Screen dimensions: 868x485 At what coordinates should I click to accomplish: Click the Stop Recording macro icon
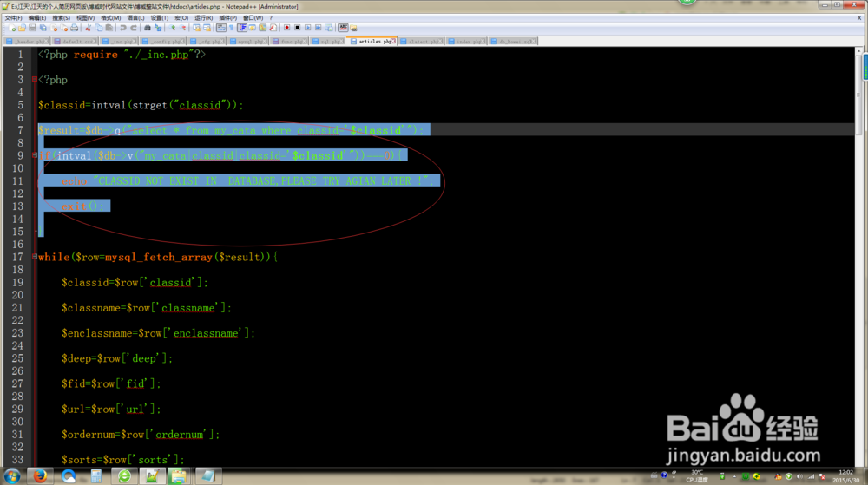click(x=297, y=28)
